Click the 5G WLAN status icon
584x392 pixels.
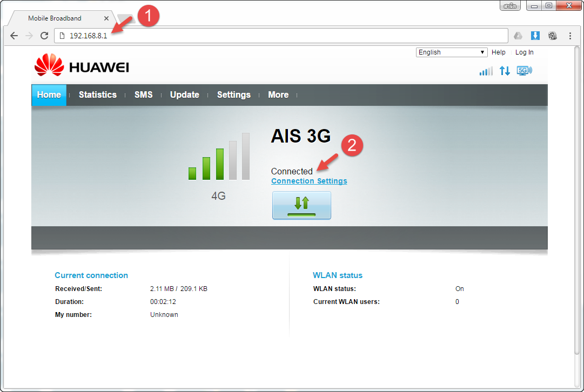(525, 70)
